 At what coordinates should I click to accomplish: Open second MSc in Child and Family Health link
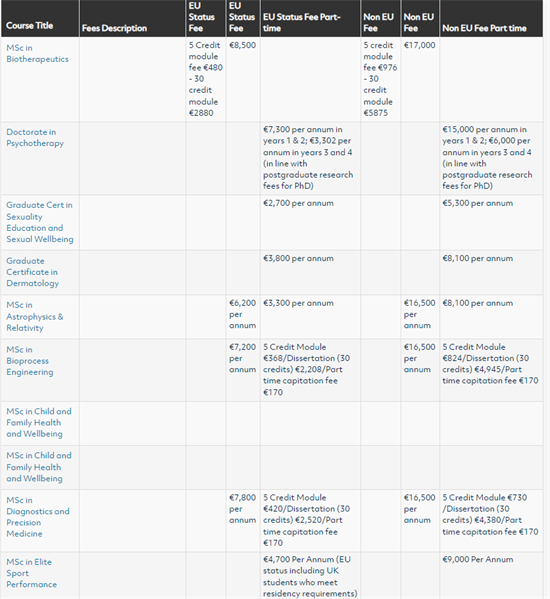pos(39,467)
